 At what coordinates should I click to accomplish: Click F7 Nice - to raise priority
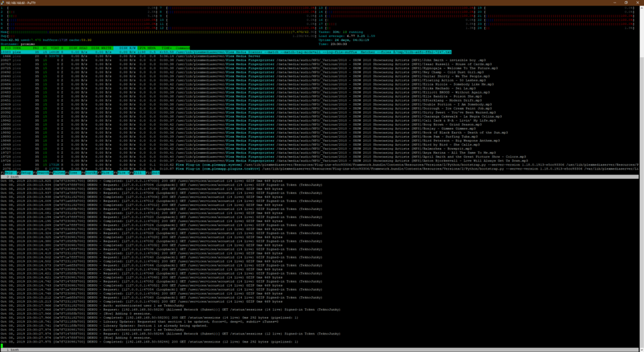pos(104,173)
